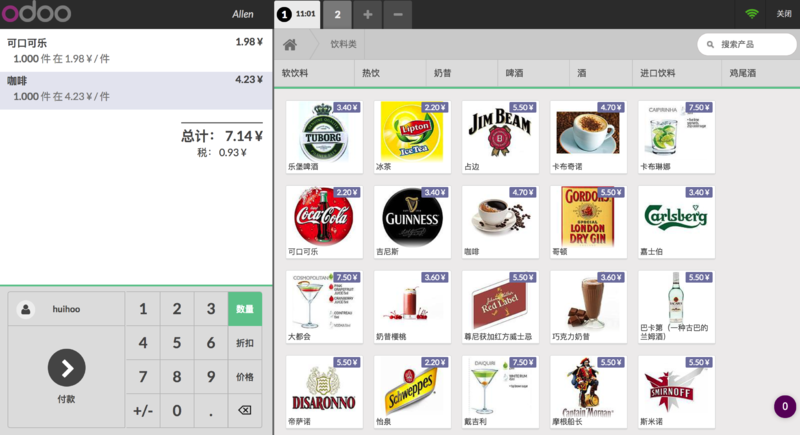The image size is (800, 435).
Task: Select the cappuccino (卡布奇诺) product
Action: [x=588, y=137]
